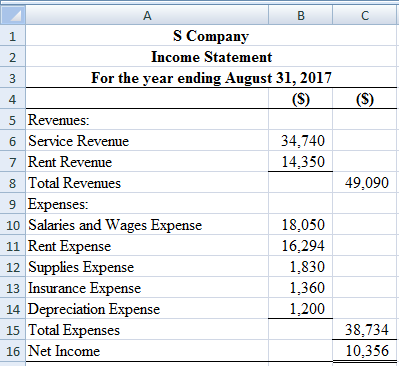
Task: Select the 1,830 value cell
Action: (300, 267)
